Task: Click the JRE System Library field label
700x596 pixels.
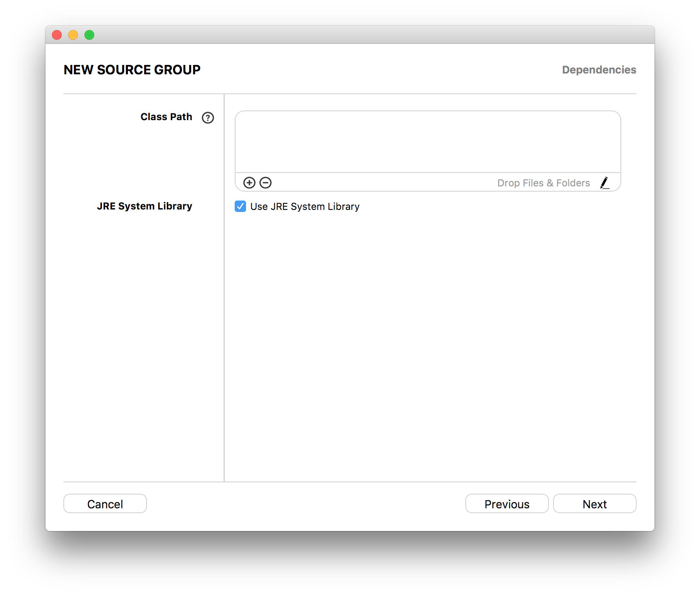Action: pos(145,206)
